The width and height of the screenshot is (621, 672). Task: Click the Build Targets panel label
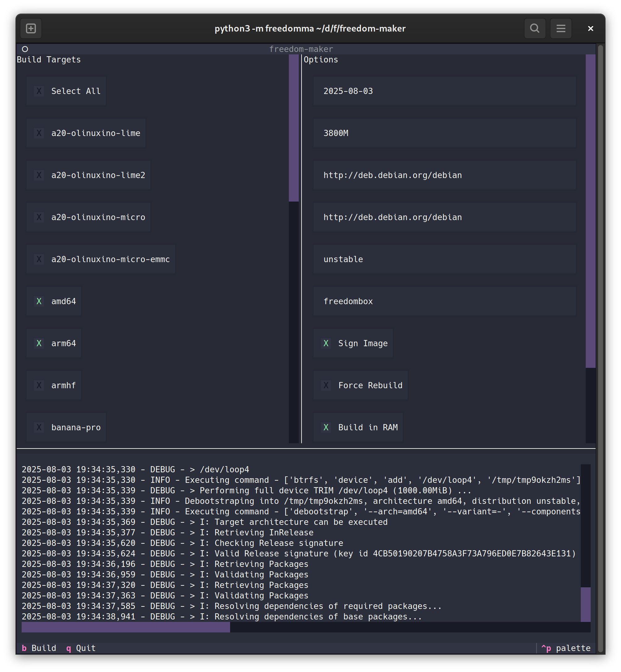[x=49, y=59]
